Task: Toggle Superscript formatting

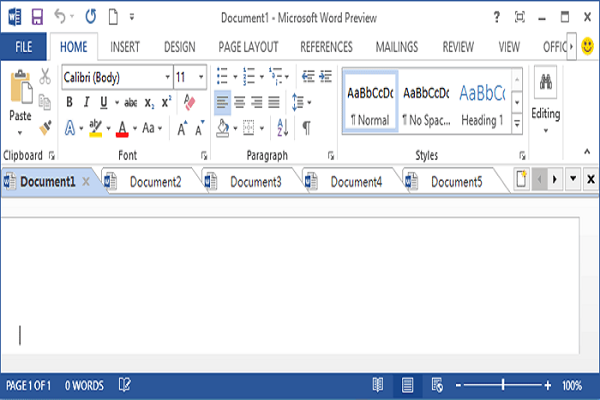Action: (x=166, y=102)
